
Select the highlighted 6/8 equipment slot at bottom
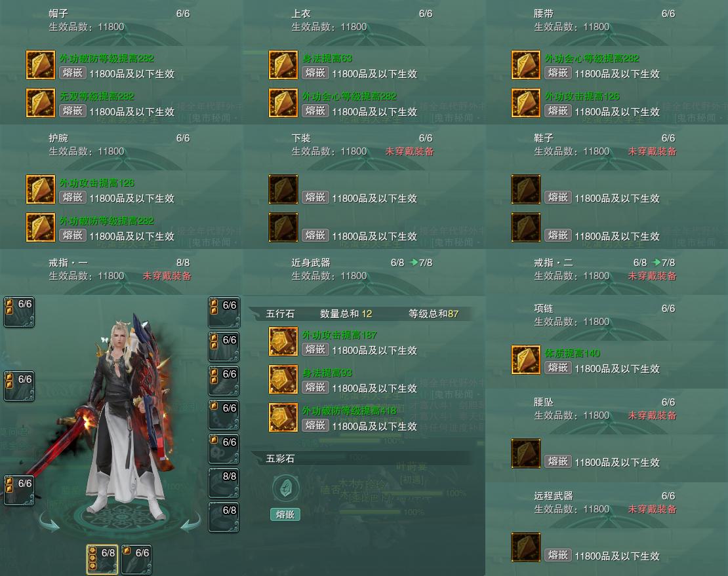point(102,560)
